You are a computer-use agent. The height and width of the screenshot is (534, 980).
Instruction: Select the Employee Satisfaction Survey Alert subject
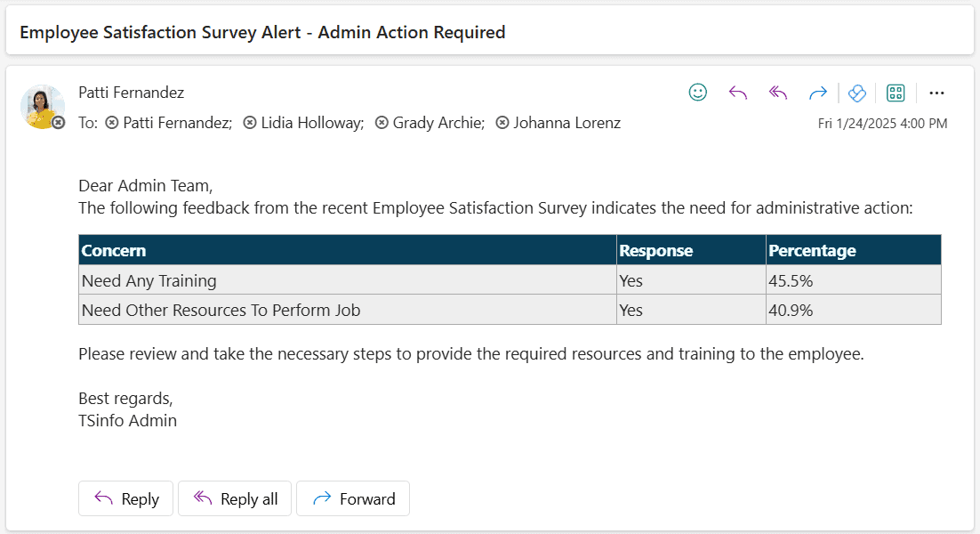tap(263, 32)
